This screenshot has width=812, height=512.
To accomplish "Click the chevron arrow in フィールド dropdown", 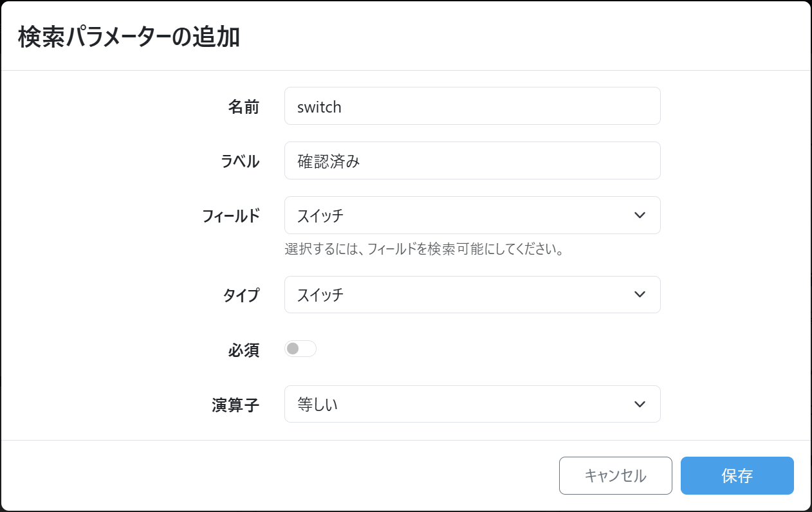I will pyautogui.click(x=639, y=215).
